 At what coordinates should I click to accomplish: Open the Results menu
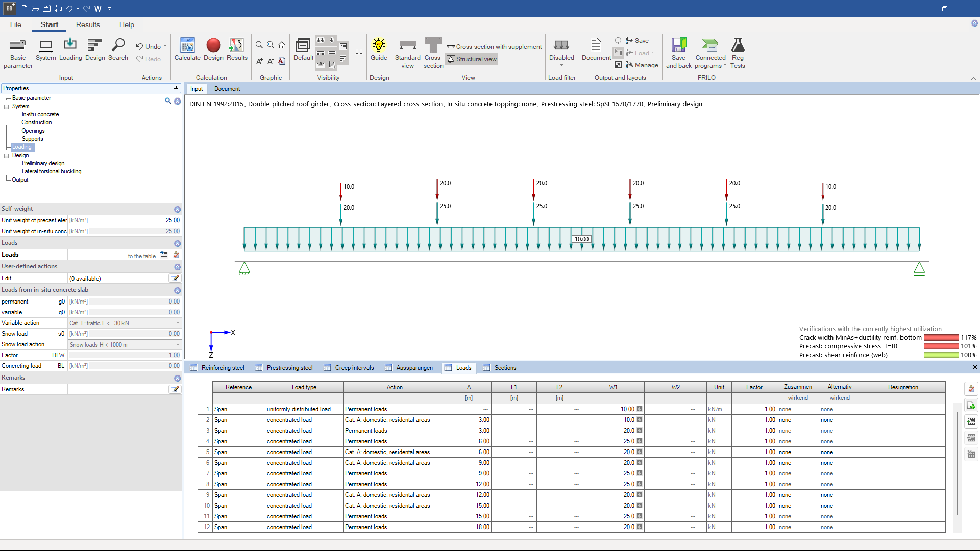point(88,24)
